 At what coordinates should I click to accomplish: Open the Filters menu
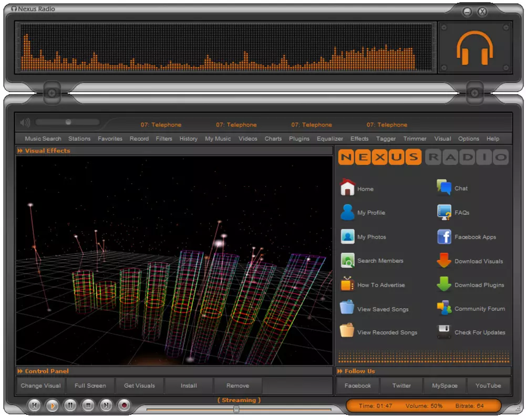[164, 139]
